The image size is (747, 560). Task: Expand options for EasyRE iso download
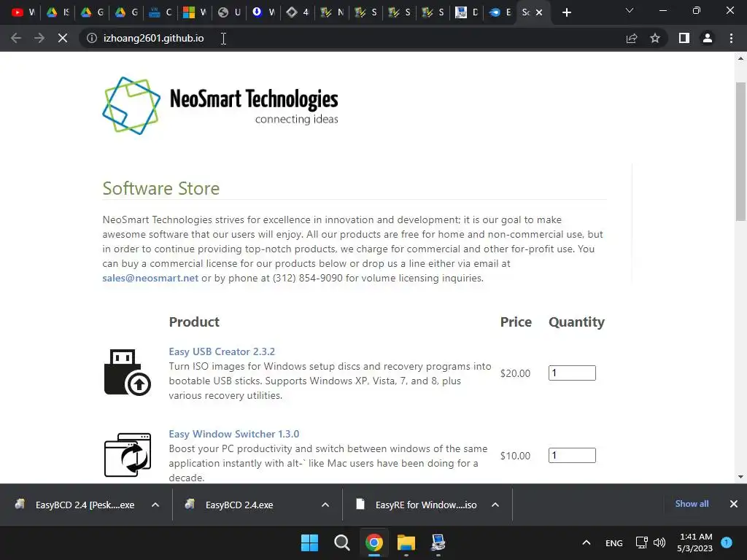tap(495, 505)
